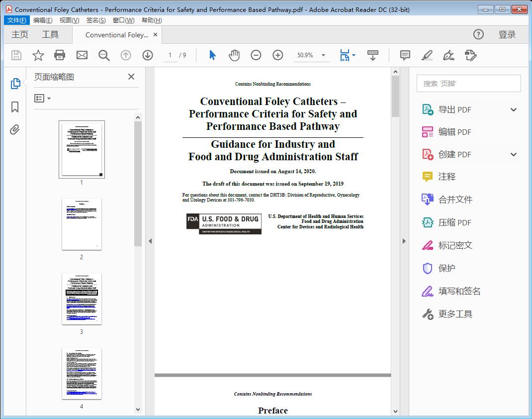Viewport: 532px width, 419px height.
Task: Expand the 导出 PDF section chevron
Action: tap(514, 109)
